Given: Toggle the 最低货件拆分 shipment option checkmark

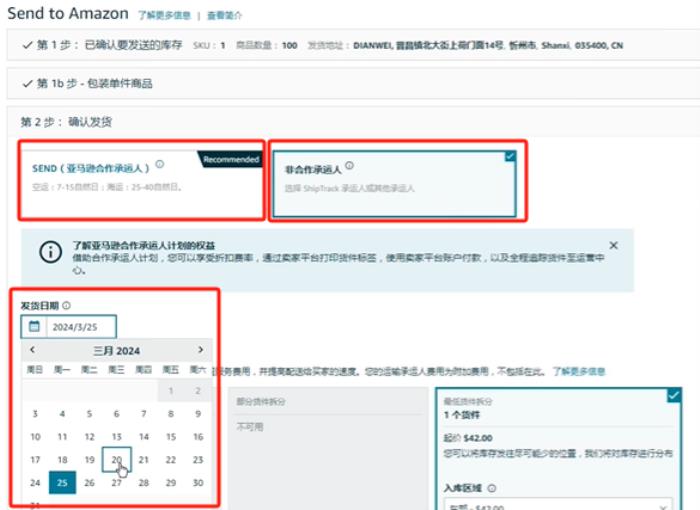Looking at the screenshot, I should 676,397.
